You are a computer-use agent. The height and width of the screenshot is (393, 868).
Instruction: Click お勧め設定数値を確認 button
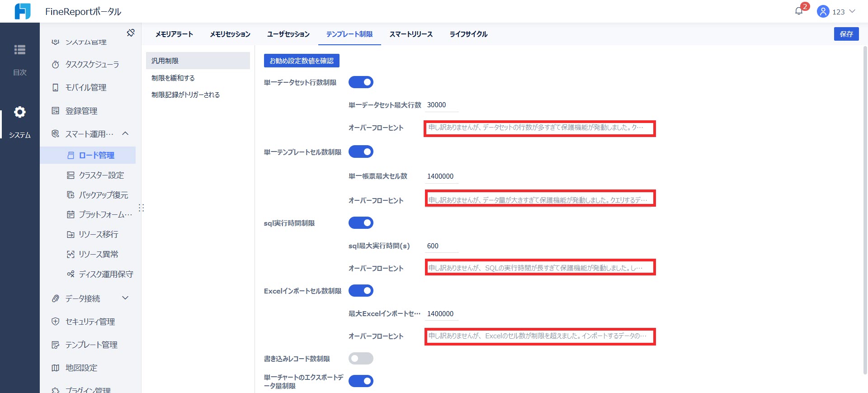(302, 61)
